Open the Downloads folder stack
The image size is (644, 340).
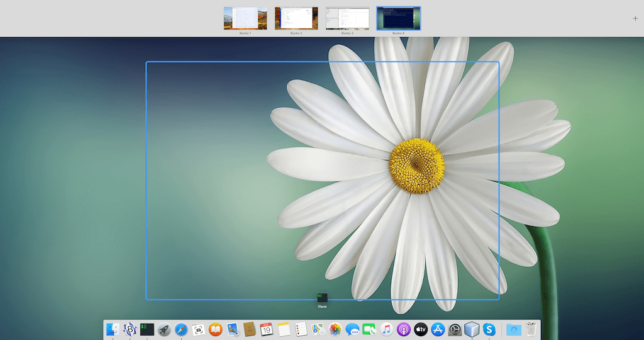514,329
